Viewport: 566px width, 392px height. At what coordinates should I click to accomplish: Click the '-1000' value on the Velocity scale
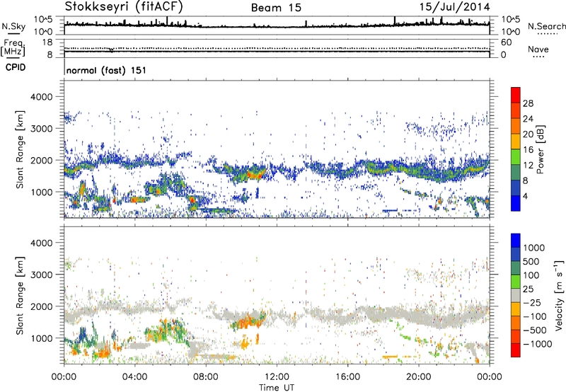point(537,344)
